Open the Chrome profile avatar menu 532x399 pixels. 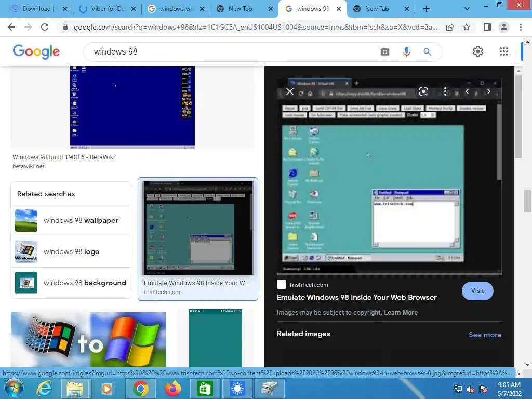click(x=504, y=27)
